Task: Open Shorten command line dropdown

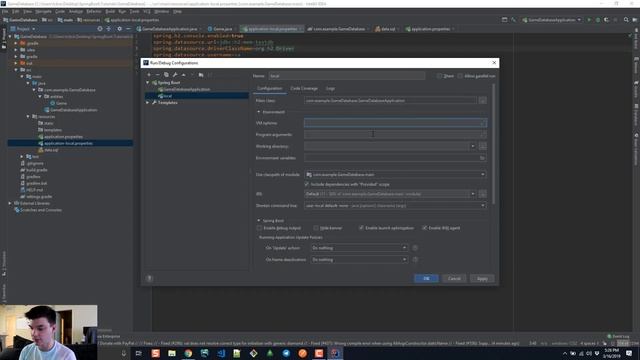Action: click(395, 206)
